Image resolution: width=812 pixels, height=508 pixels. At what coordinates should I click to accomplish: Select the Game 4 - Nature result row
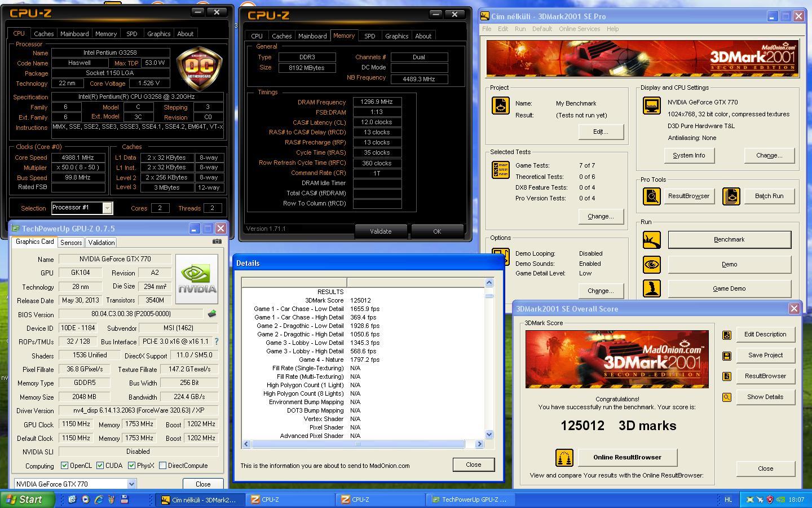pos(364,360)
